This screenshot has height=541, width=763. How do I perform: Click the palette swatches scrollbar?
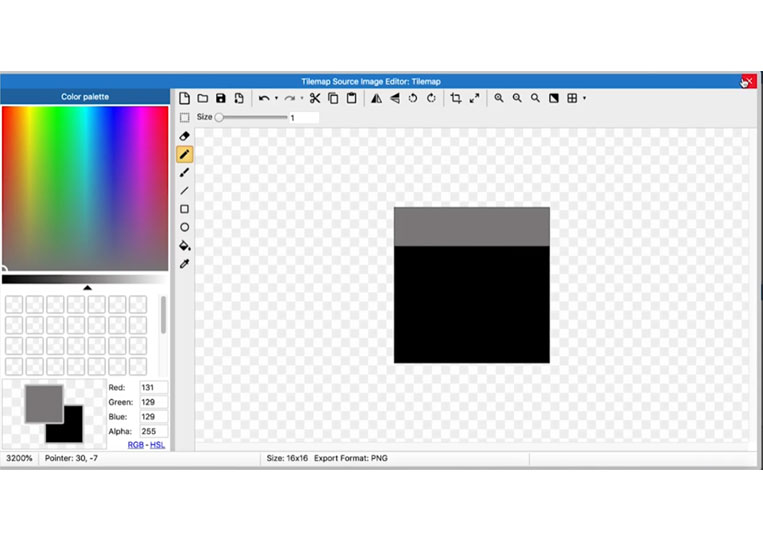pyautogui.click(x=163, y=315)
